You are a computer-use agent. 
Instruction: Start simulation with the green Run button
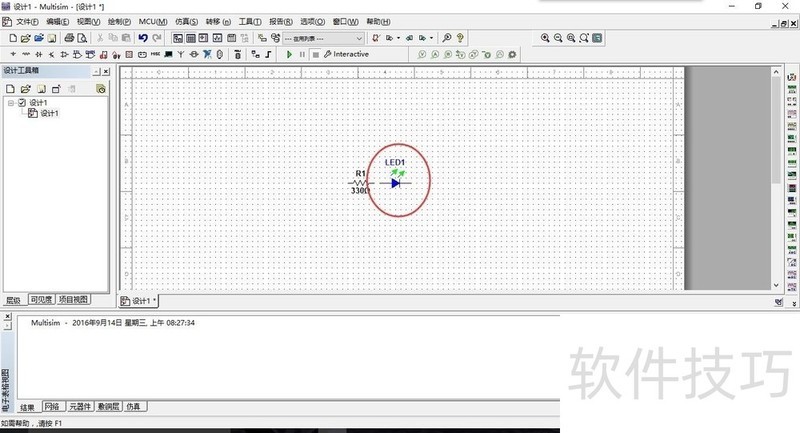[289, 54]
